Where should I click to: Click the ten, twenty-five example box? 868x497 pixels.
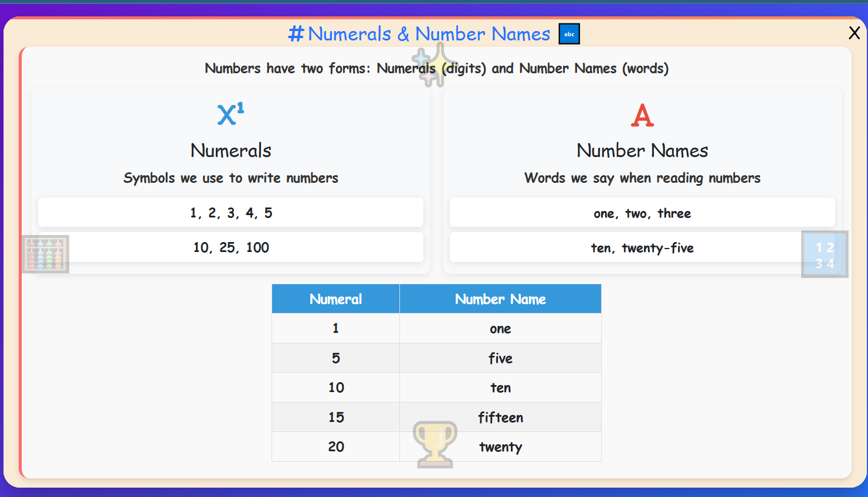coord(642,247)
